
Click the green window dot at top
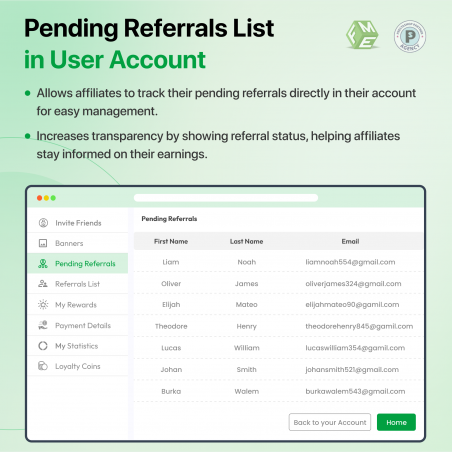click(53, 198)
